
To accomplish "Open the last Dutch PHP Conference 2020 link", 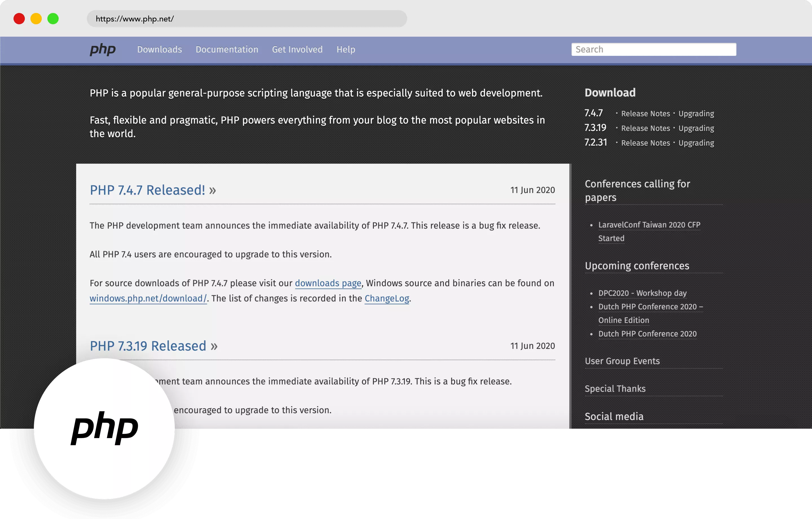I will (647, 334).
